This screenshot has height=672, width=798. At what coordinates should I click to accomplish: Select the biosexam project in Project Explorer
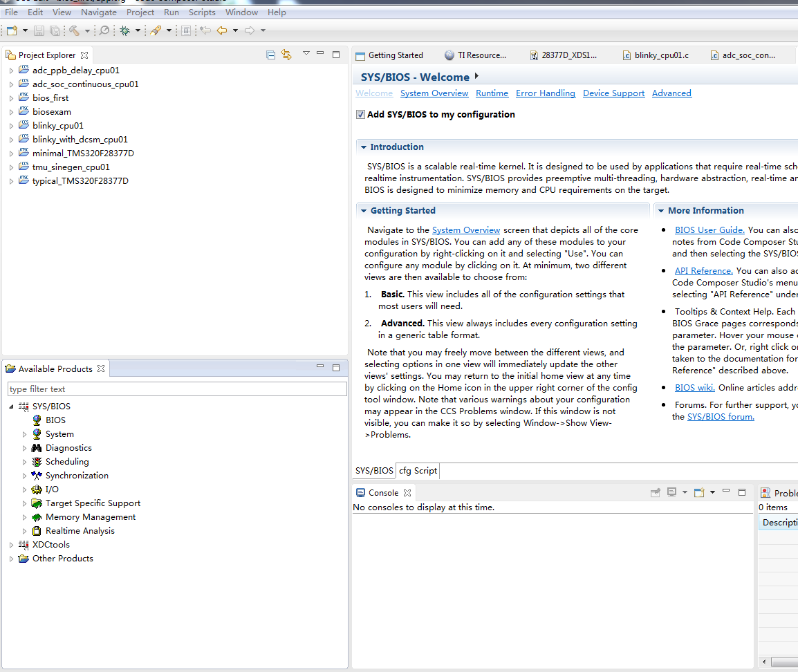[x=51, y=112]
